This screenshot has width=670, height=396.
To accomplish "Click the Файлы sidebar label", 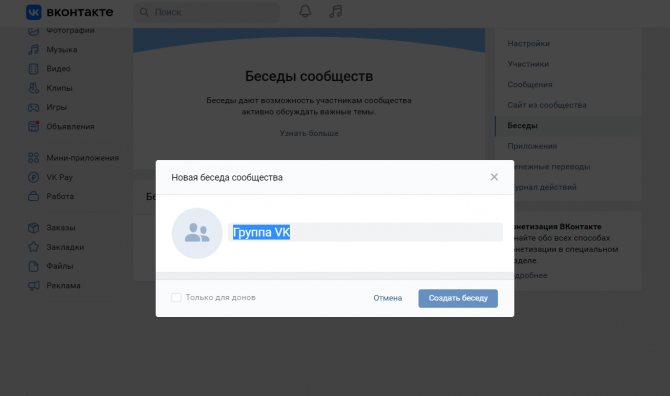I will 60,266.
